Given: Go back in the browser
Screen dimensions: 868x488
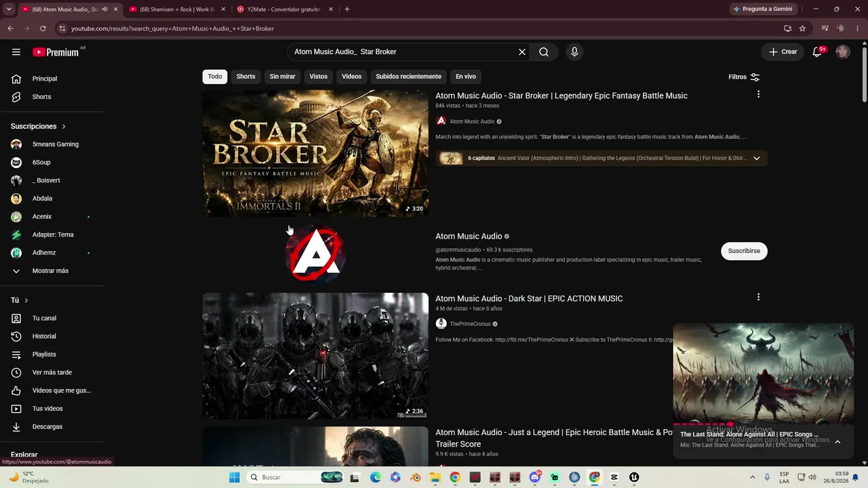Looking at the screenshot, I should point(10,28).
